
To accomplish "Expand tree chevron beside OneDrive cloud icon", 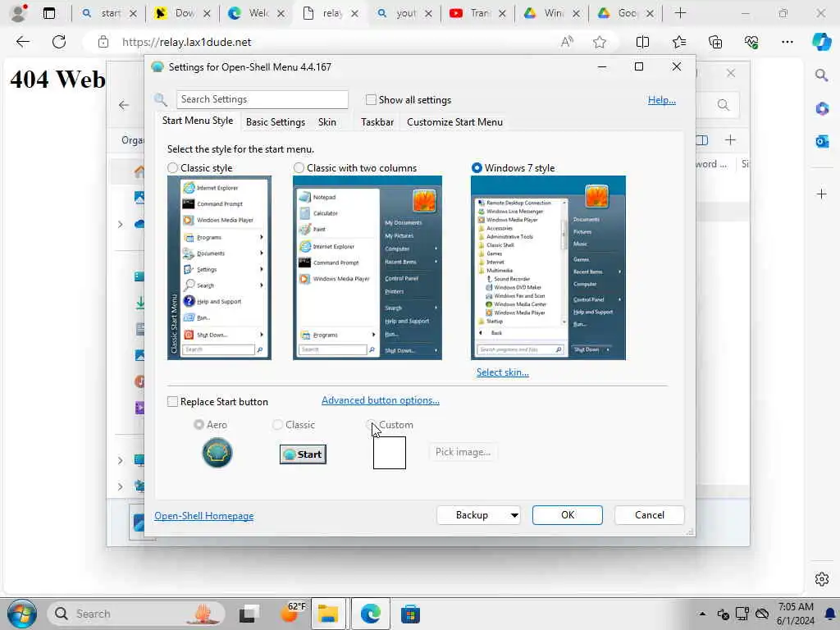I will 120,224.
